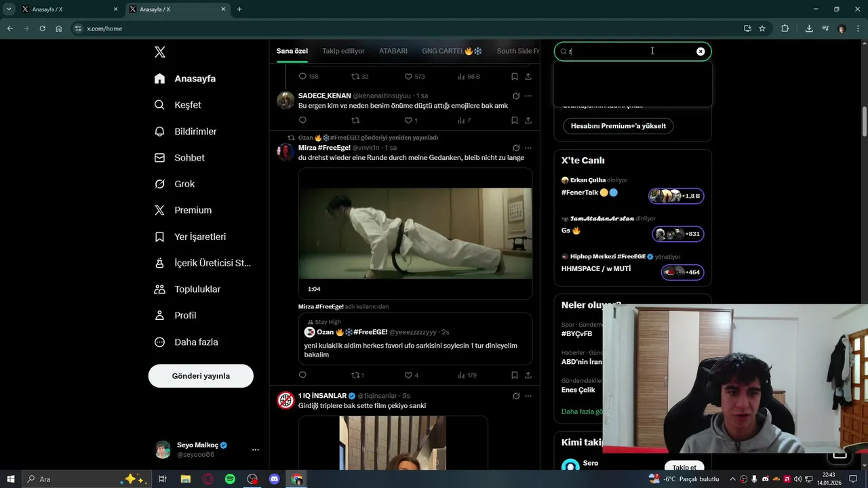Open SADECE_KENAN's profile avatar

point(285,100)
